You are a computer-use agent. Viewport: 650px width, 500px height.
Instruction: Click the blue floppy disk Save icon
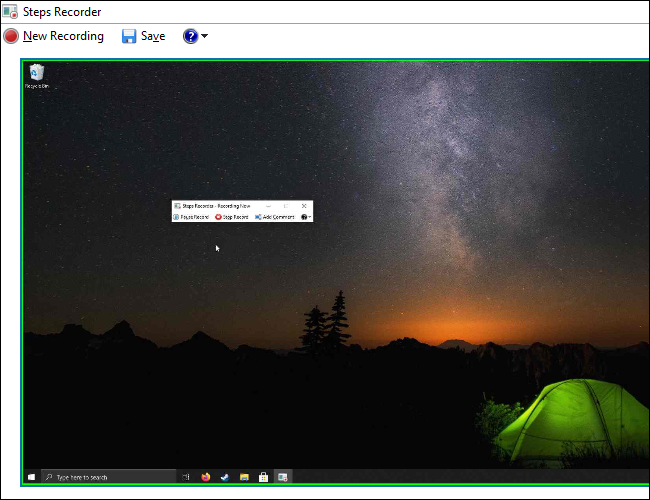129,36
